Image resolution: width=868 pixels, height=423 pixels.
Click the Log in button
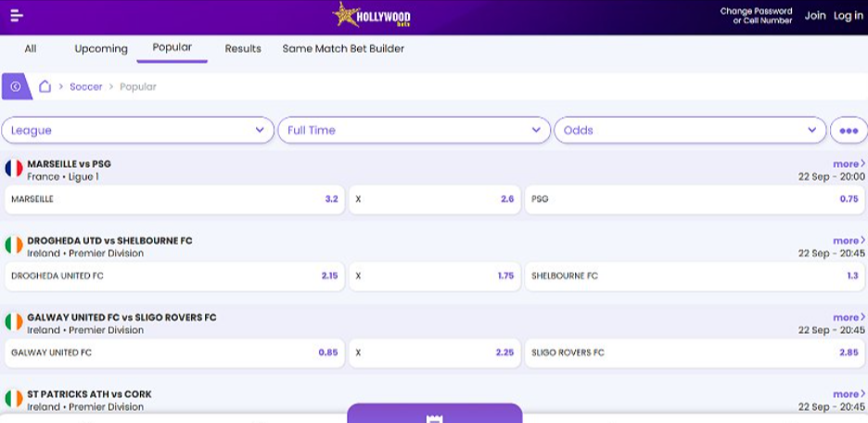click(x=848, y=16)
